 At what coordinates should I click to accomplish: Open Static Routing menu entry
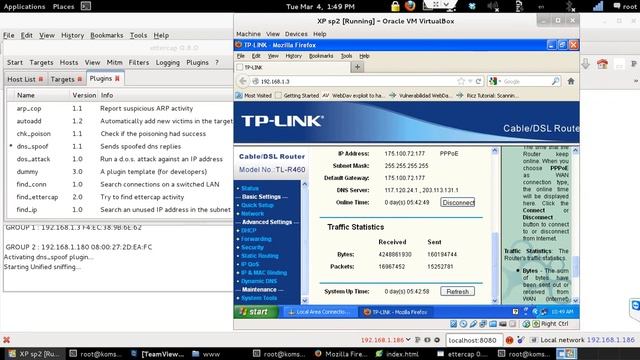[x=260, y=256]
